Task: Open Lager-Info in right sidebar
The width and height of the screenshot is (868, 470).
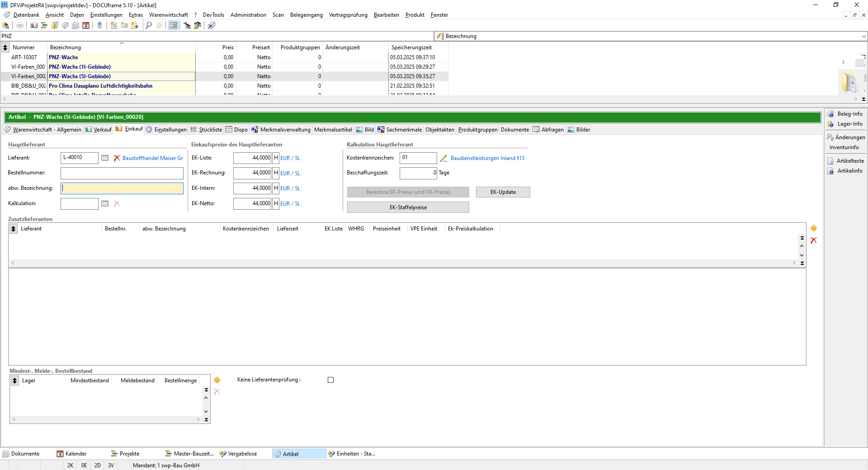Action: pos(845,124)
